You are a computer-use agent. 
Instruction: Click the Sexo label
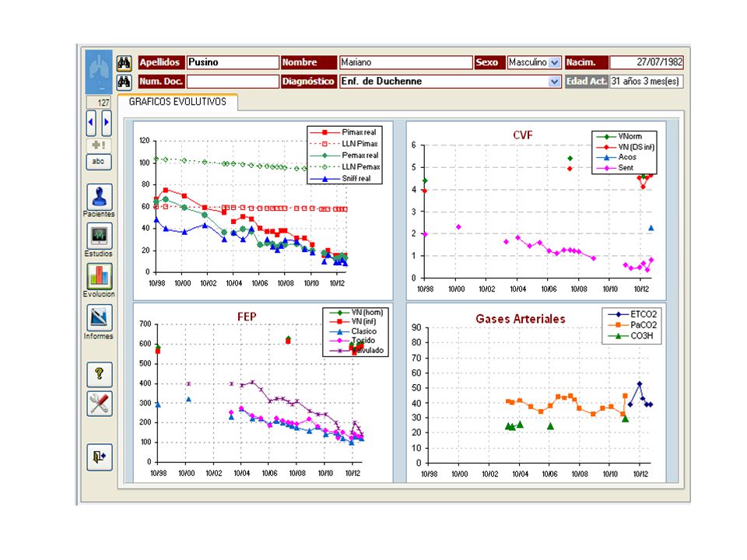[489, 62]
